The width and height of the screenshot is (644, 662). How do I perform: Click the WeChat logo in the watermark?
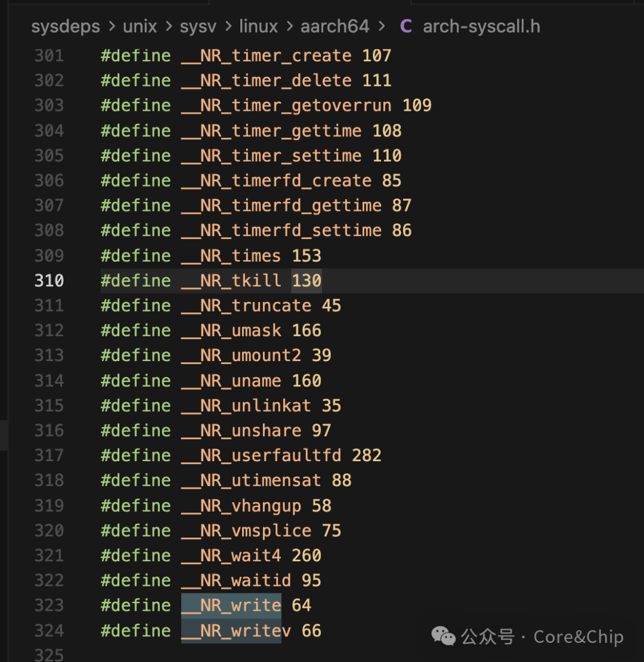pos(444,636)
